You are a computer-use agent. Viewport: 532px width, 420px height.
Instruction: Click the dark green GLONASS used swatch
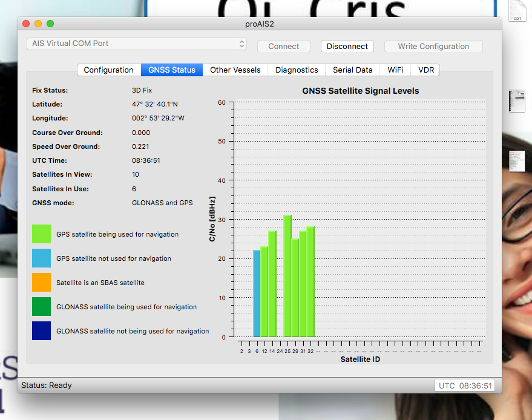[x=41, y=306]
